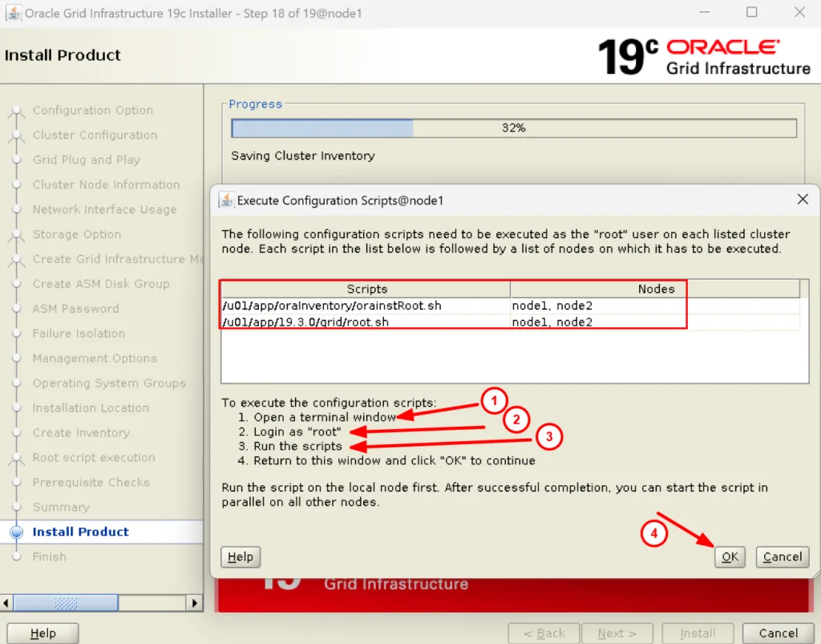The width and height of the screenshot is (821, 644).
Task: Click the Finish step bullet icon
Action: [16, 557]
